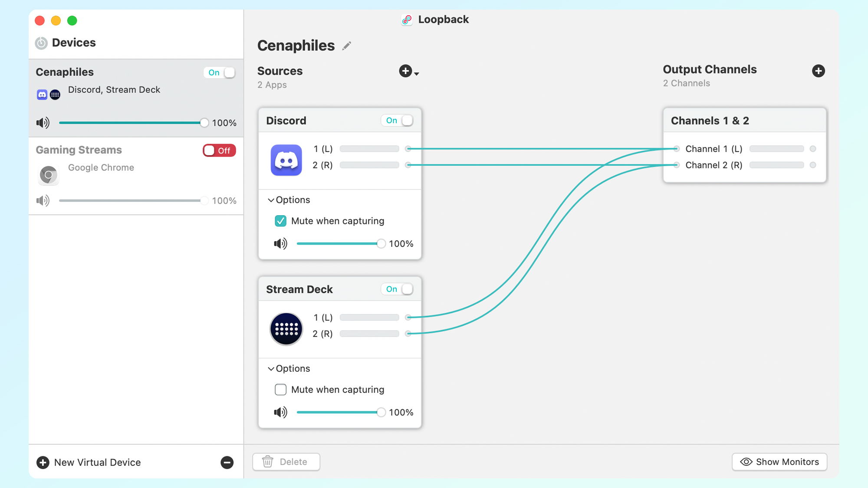Uncheck Discord Mute when capturing checkbox

tap(280, 221)
